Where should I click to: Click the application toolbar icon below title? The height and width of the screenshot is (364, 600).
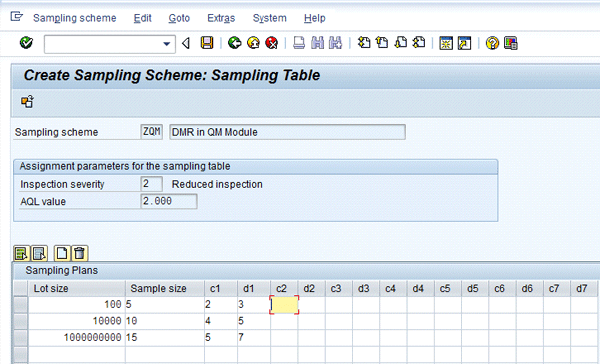27,102
